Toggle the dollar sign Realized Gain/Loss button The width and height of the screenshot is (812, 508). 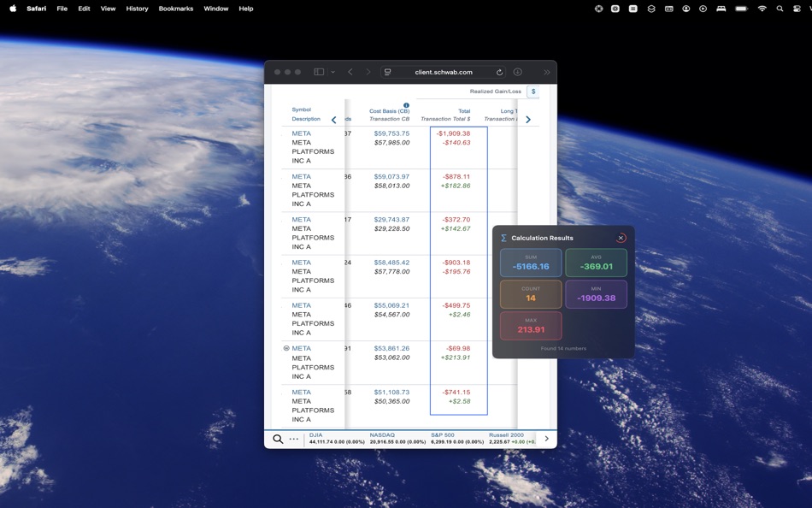point(533,92)
